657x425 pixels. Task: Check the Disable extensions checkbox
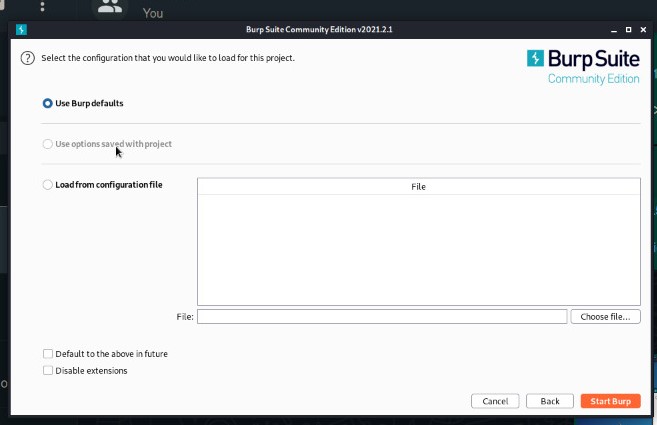(x=48, y=371)
